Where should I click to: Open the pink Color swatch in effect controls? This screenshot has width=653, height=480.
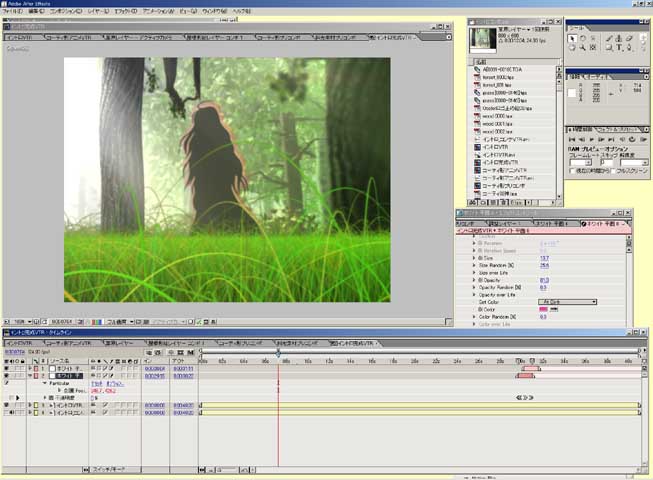click(543, 309)
